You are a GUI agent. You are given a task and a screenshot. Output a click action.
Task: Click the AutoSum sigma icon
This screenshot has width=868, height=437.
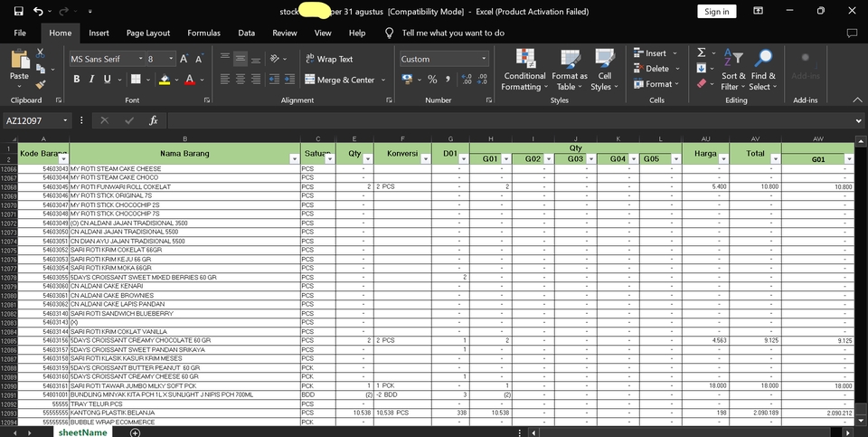tap(701, 52)
